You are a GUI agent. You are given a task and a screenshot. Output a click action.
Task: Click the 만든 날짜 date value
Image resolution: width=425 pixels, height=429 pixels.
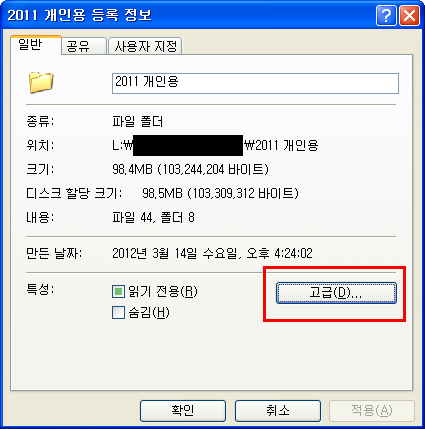click(x=212, y=253)
